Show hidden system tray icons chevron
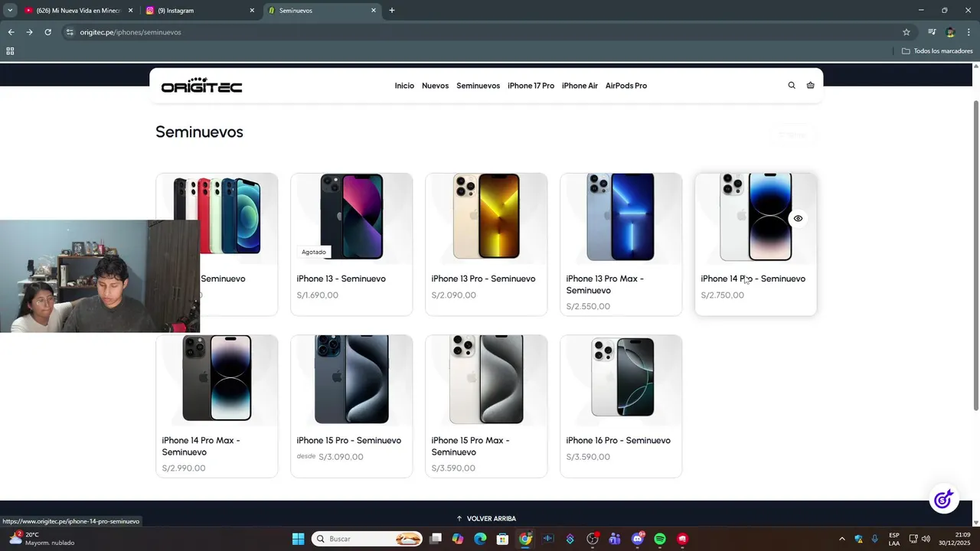Viewport: 980px width, 551px height. pos(842,539)
